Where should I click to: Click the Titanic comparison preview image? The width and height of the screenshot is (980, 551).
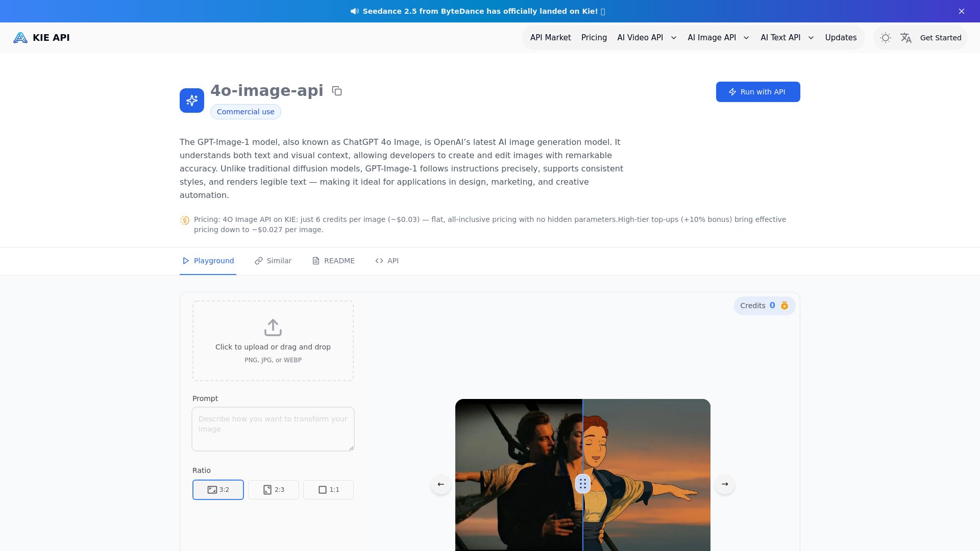(x=583, y=475)
